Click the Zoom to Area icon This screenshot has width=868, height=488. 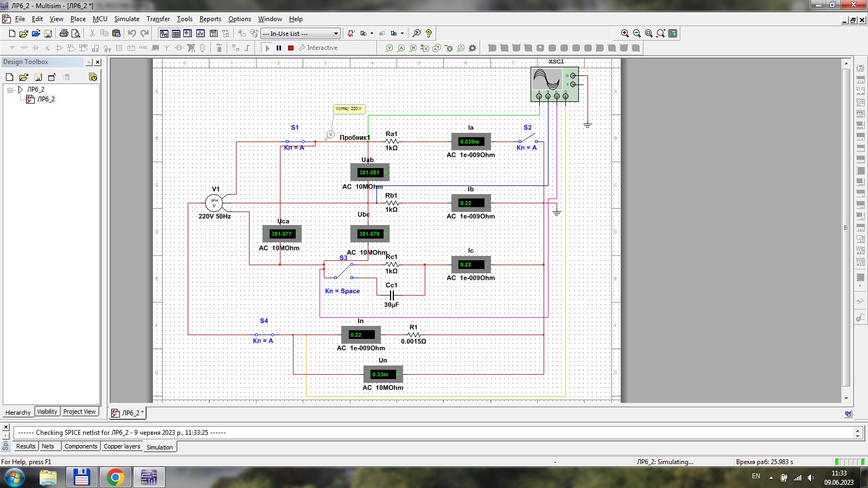point(649,34)
